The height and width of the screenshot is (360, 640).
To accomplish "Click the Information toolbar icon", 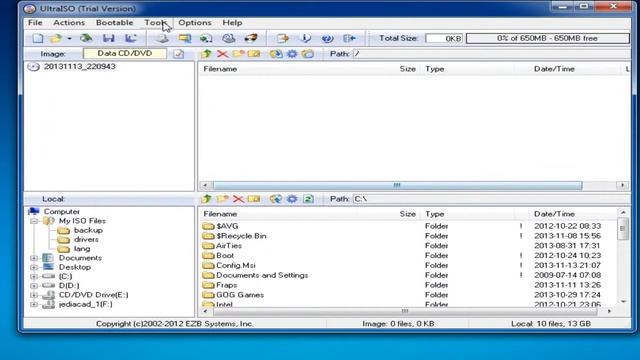I will tap(305, 38).
